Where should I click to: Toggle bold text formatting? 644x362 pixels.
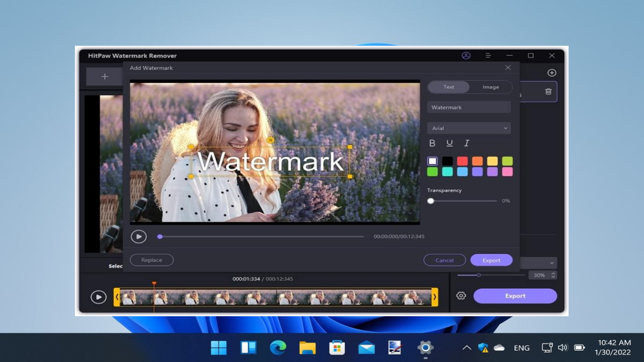click(432, 143)
